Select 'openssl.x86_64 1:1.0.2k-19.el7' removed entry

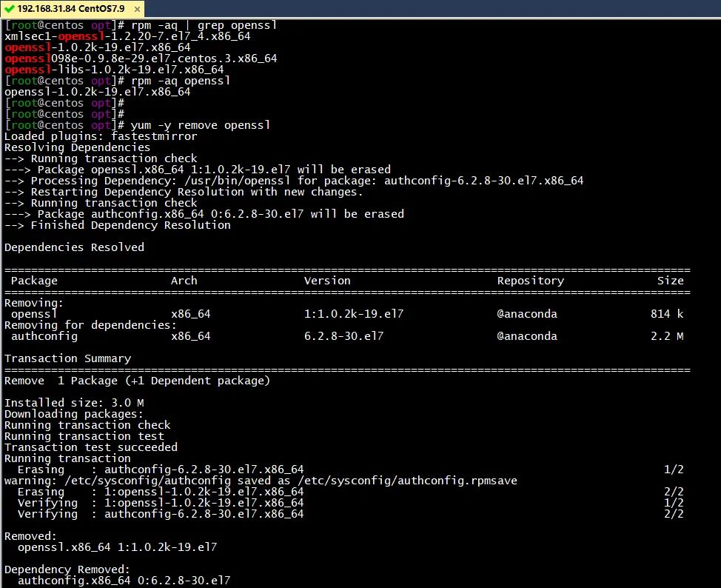[x=117, y=547]
